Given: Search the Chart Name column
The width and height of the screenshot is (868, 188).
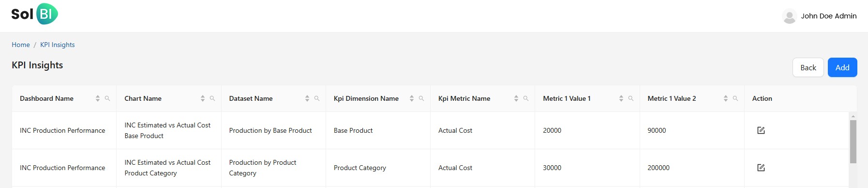Looking at the screenshot, I should click(212, 98).
